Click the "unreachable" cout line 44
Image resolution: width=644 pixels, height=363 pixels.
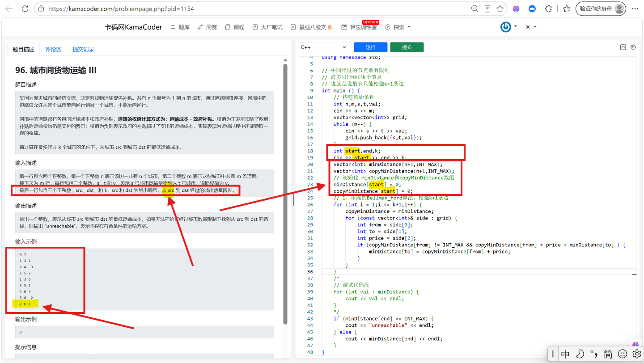point(389,325)
